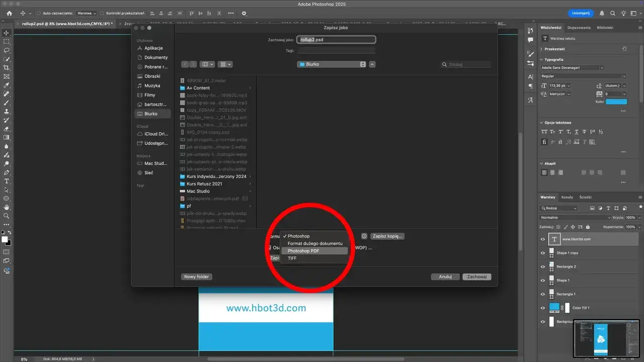
Task: Select the Move tool in the toolbar
Action: click(7, 33)
